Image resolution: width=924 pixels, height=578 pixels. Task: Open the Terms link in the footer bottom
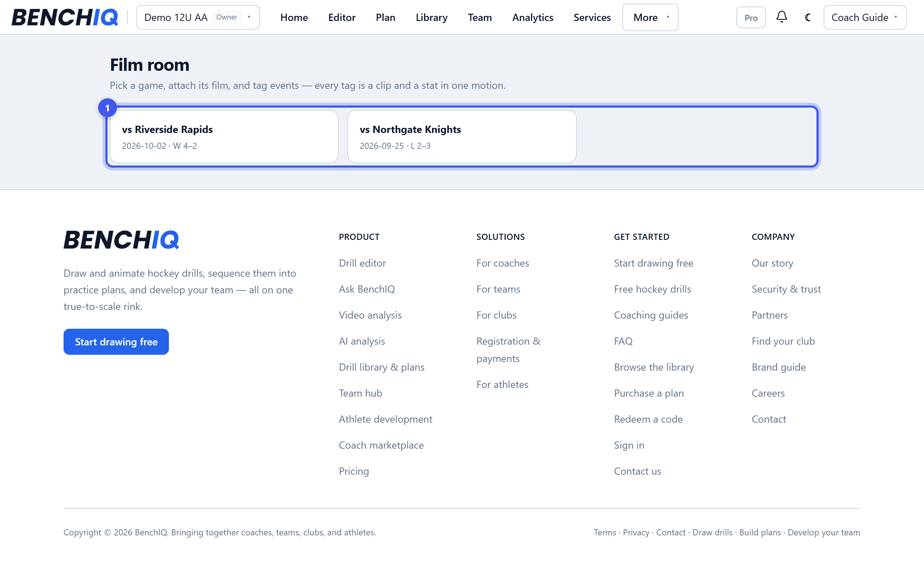pos(605,532)
